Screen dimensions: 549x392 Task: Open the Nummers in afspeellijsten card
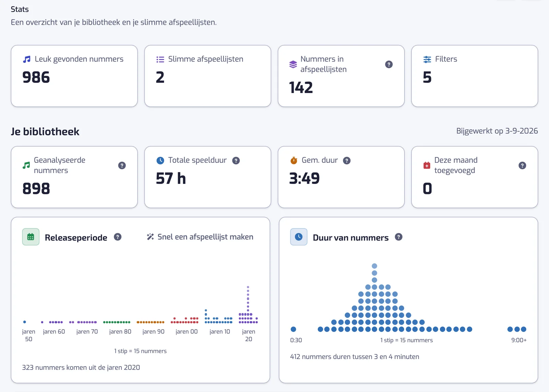coord(341,76)
